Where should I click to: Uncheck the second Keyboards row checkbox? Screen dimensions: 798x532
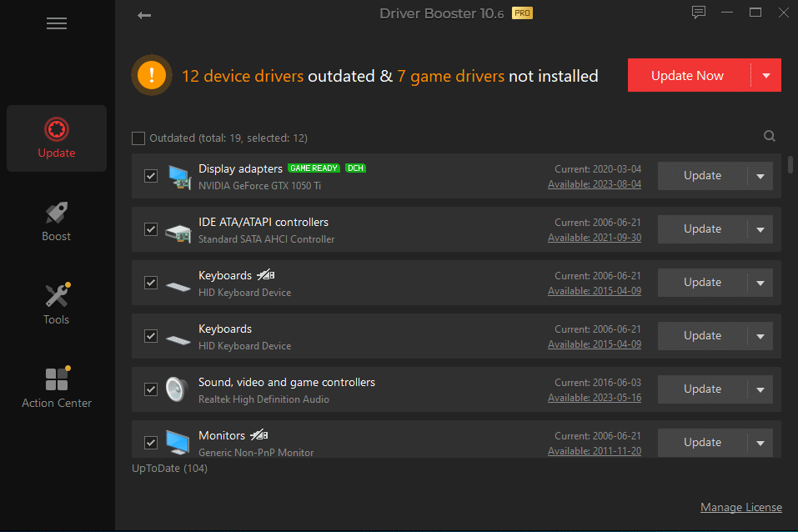[x=151, y=336]
